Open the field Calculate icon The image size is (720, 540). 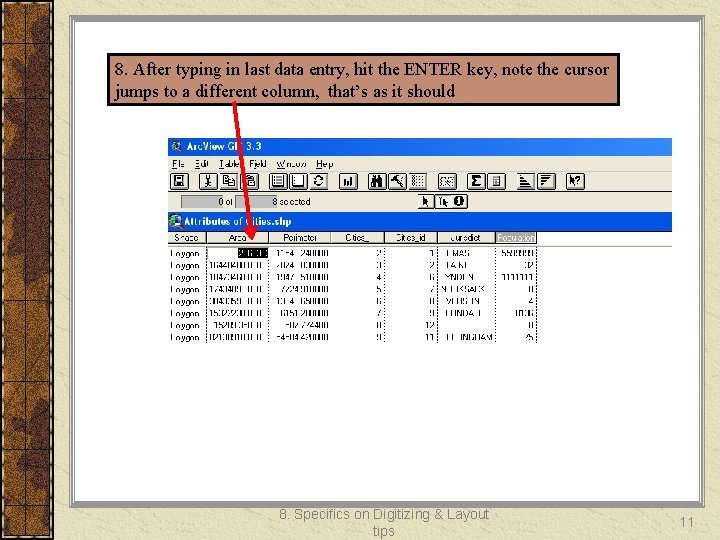pos(496,181)
